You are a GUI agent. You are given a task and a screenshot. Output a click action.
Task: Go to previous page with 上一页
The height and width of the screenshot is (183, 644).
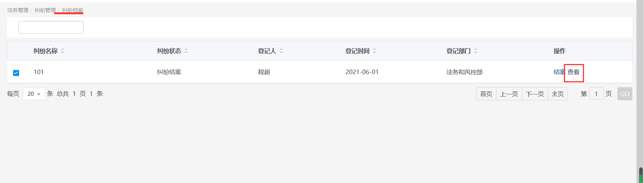click(509, 94)
